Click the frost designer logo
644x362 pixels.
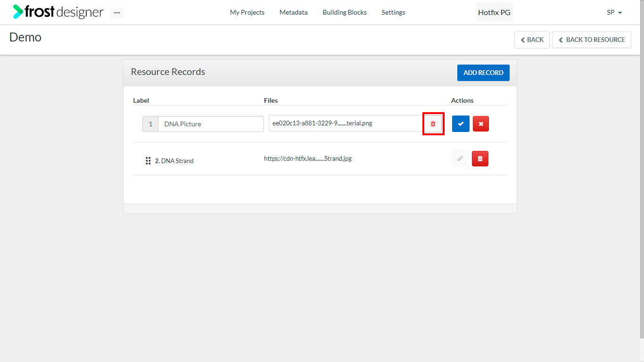click(x=58, y=12)
